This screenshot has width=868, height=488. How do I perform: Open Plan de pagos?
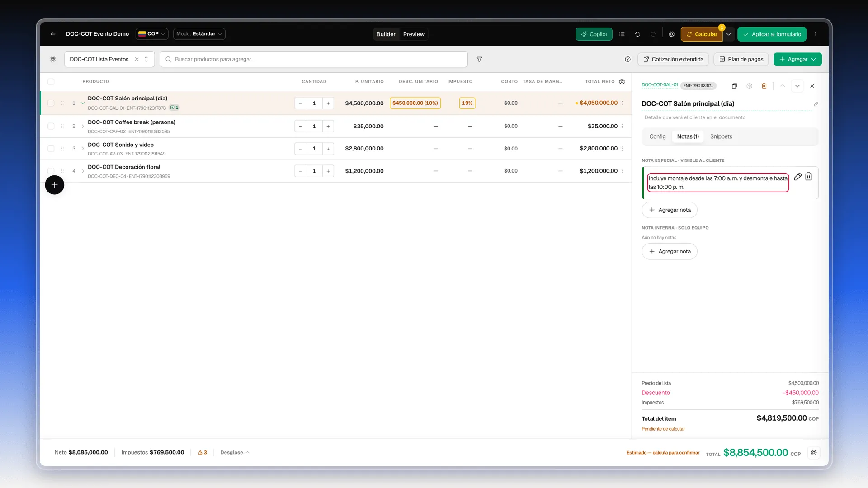click(741, 59)
